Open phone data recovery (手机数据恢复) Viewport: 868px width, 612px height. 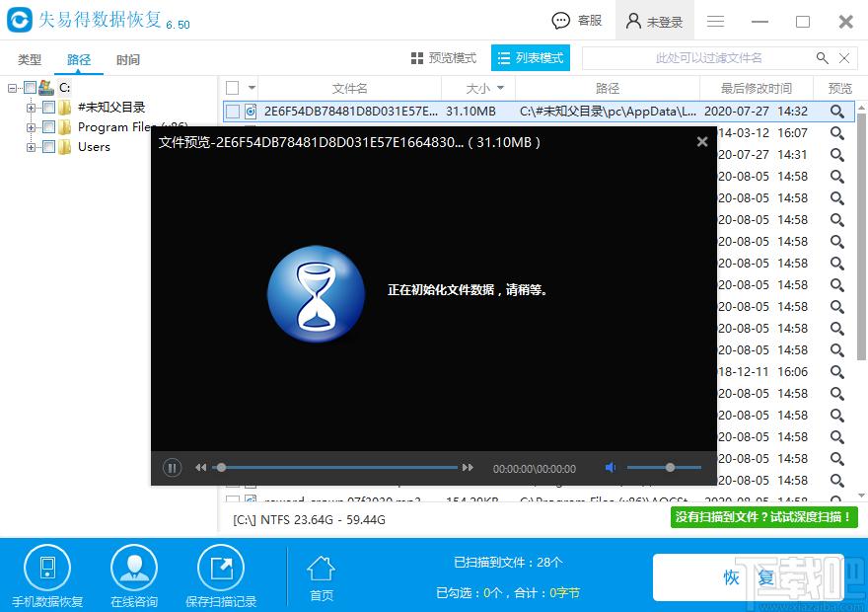pyautogui.click(x=47, y=576)
